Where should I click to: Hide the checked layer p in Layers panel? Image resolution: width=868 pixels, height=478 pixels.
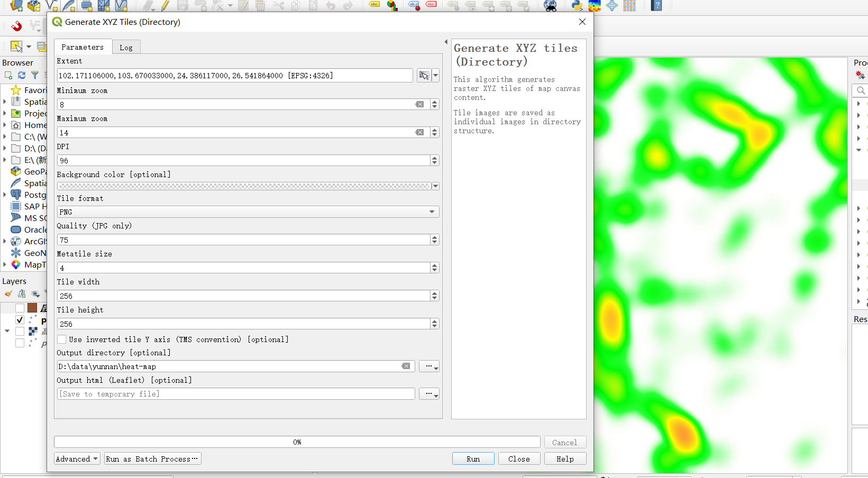click(x=20, y=319)
